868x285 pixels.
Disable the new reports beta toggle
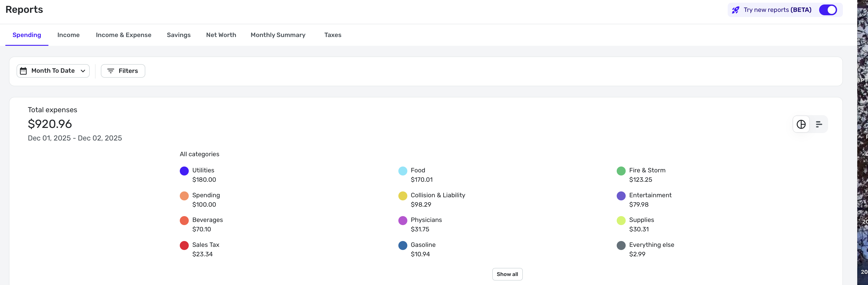tap(828, 10)
